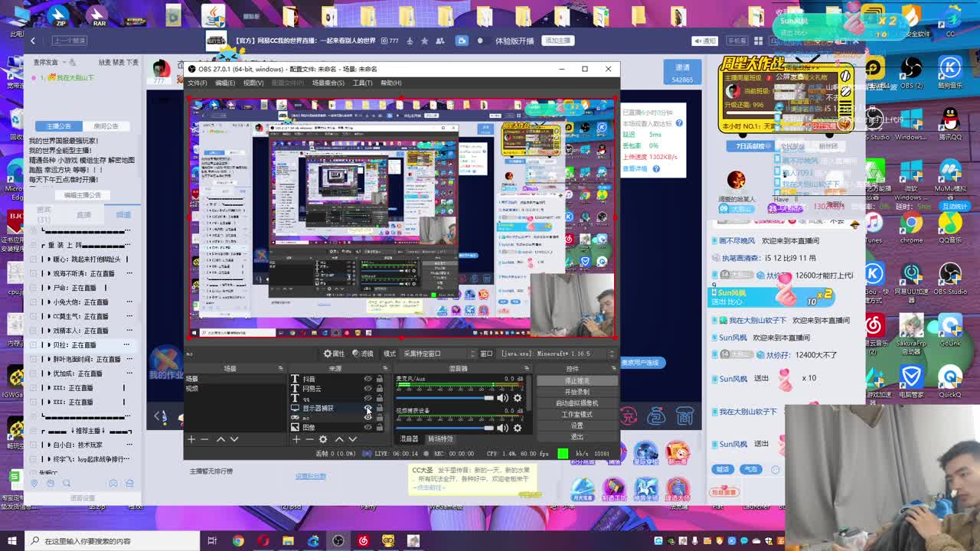Viewport: 980px width, 551px height.
Task: Open source properties gear in sources toolbar
Action: [323, 439]
